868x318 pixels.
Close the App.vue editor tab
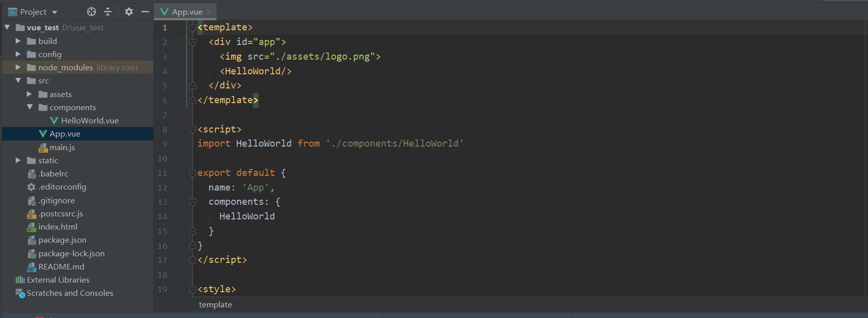209,12
